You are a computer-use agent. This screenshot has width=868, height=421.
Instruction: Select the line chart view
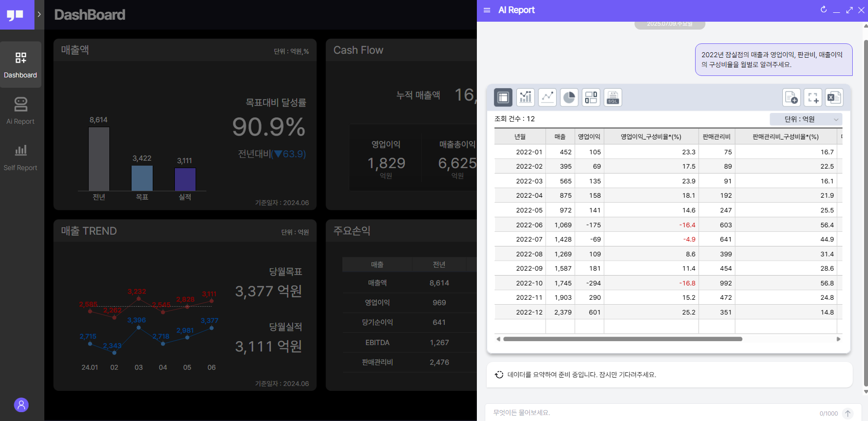pos(547,98)
